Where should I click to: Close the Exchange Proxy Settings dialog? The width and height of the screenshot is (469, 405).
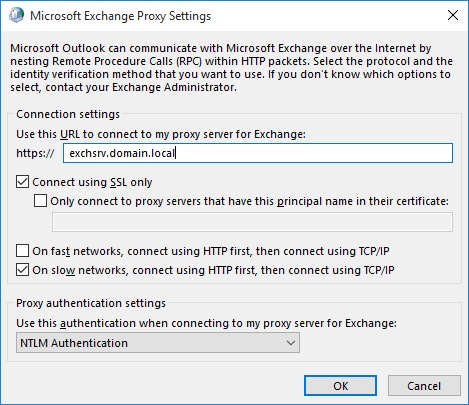453,15
